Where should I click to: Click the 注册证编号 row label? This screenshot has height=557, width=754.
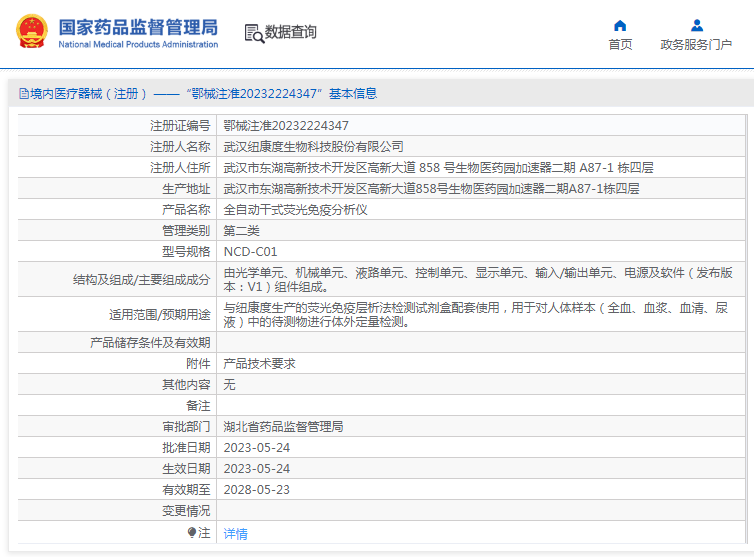point(180,126)
